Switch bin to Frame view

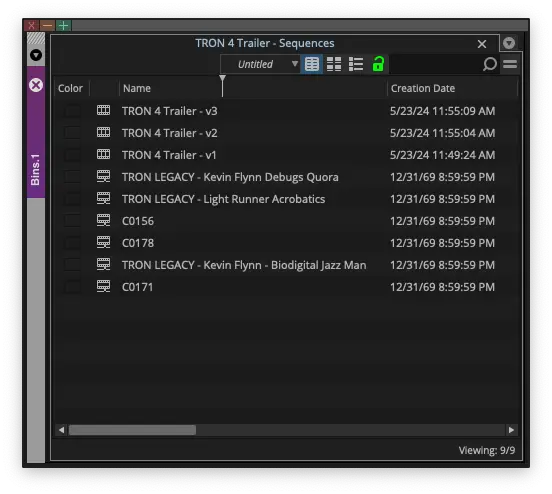334,64
